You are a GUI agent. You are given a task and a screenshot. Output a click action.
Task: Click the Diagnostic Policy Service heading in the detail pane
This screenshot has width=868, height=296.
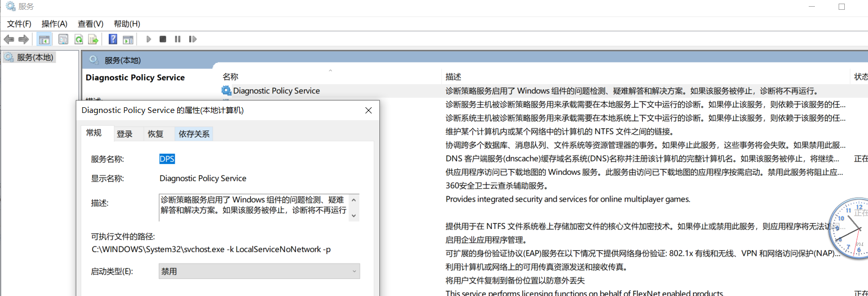click(x=135, y=77)
